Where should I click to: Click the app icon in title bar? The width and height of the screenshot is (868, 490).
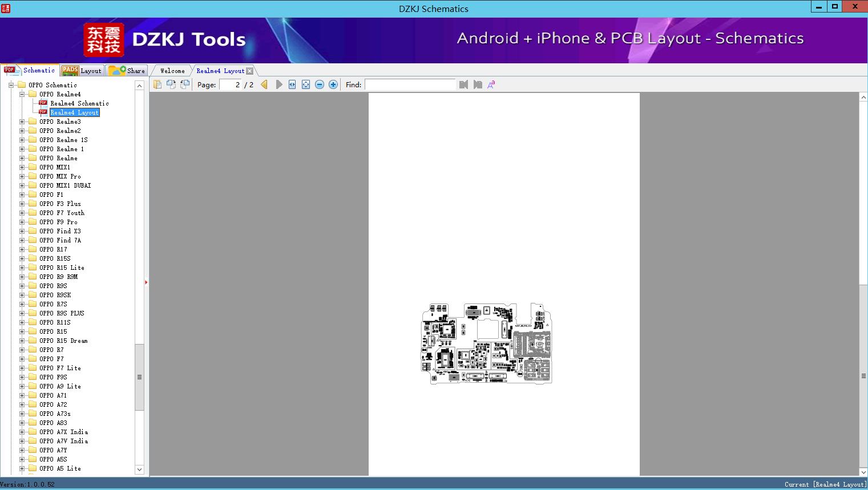click(x=5, y=8)
